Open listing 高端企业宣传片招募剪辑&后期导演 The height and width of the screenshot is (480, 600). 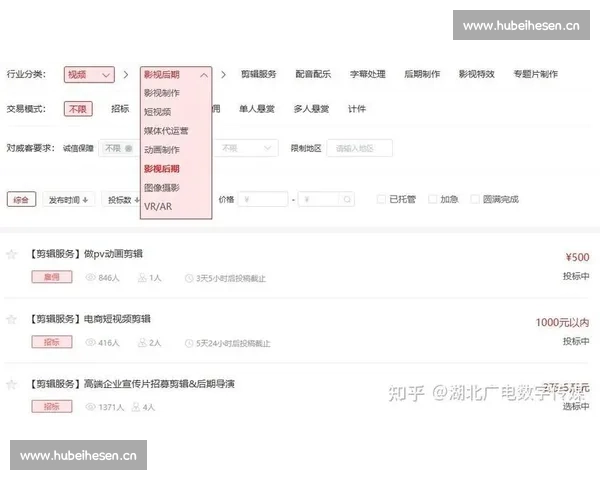[x=132, y=384]
